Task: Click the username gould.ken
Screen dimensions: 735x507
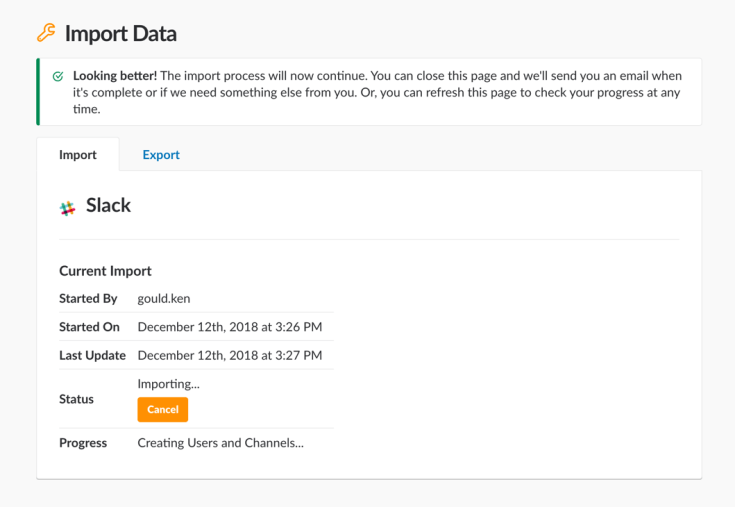Action: point(166,299)
